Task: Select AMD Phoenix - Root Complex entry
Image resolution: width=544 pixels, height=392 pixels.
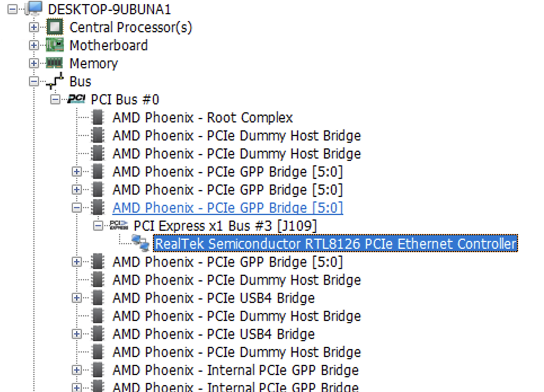Action: pos(202,117)
